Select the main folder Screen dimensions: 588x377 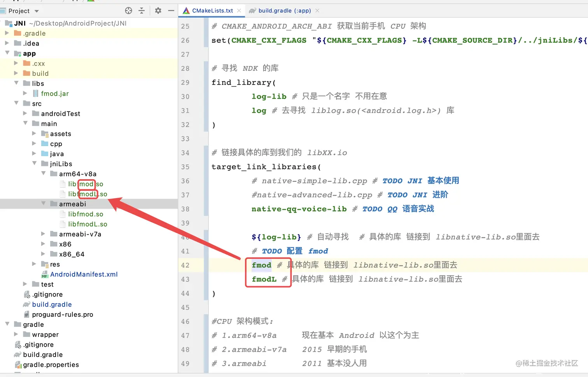49,124
